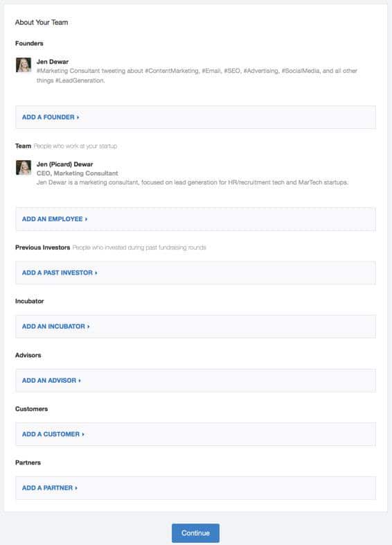Click the Continue button
Screen dimensions: 392x545
pos(195,533)
